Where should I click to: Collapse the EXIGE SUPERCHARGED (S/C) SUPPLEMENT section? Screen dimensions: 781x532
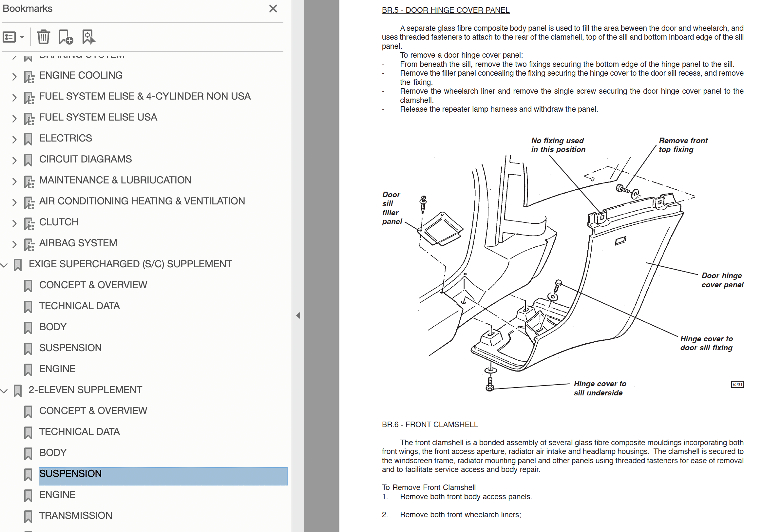click(4, 265)
